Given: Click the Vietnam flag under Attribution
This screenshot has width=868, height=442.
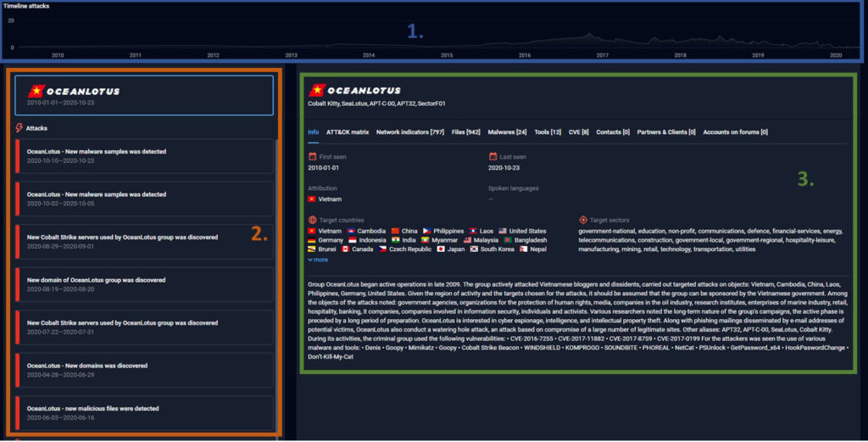Looking at the screenshot, I should [x=312, y=199].
